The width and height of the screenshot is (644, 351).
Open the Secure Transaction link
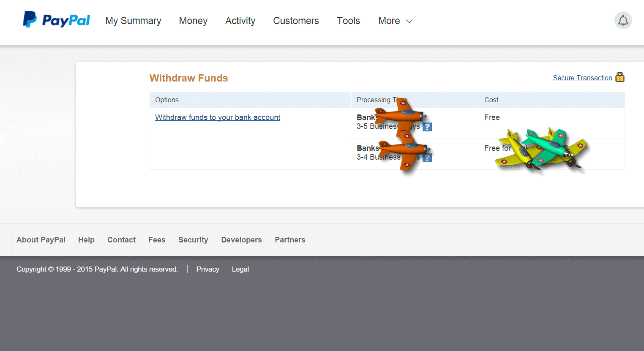(x=582, y=78)
